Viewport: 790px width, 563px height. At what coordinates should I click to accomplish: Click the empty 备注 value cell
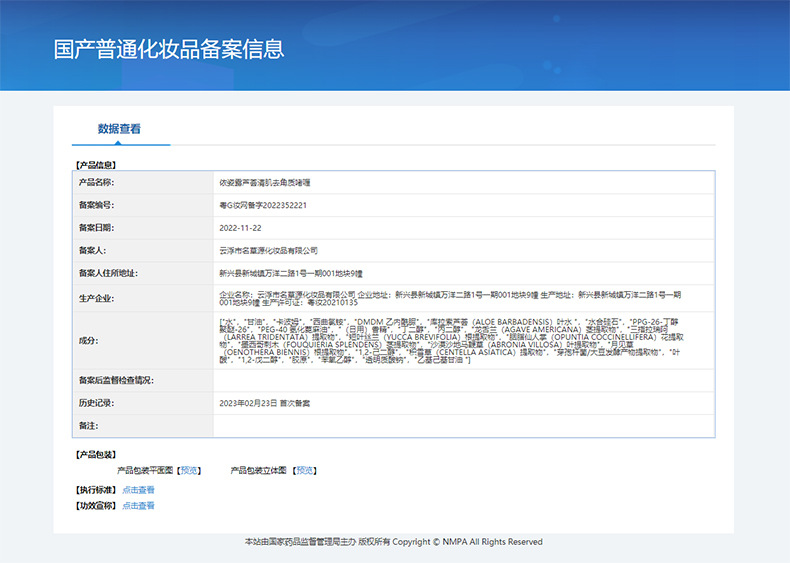(463, 426)
